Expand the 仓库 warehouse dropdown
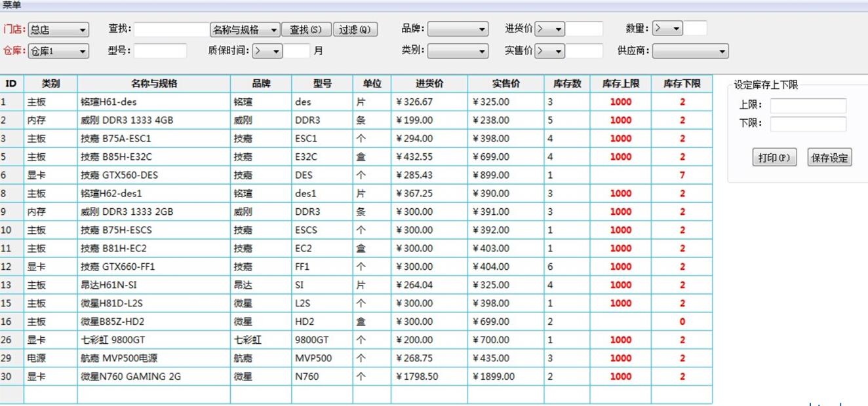This screenshot has width=868, height=406. pyautogui.click(x=58, y=51)
